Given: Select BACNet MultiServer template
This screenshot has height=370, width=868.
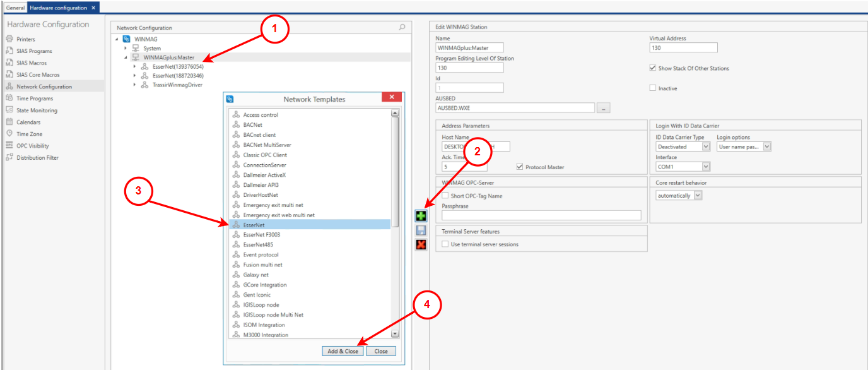Looking at the screenshot, I should (x=267, y=145).
